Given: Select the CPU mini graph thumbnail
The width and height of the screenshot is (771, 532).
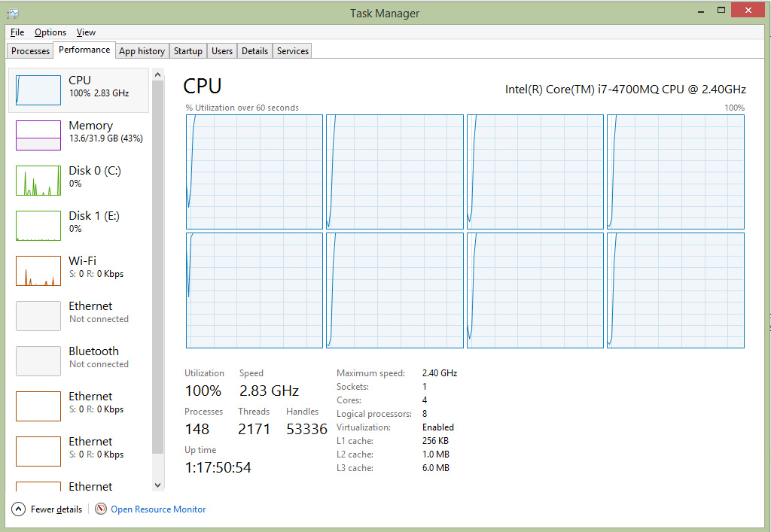Looking at the screenshot, I should tap(38, 90).
